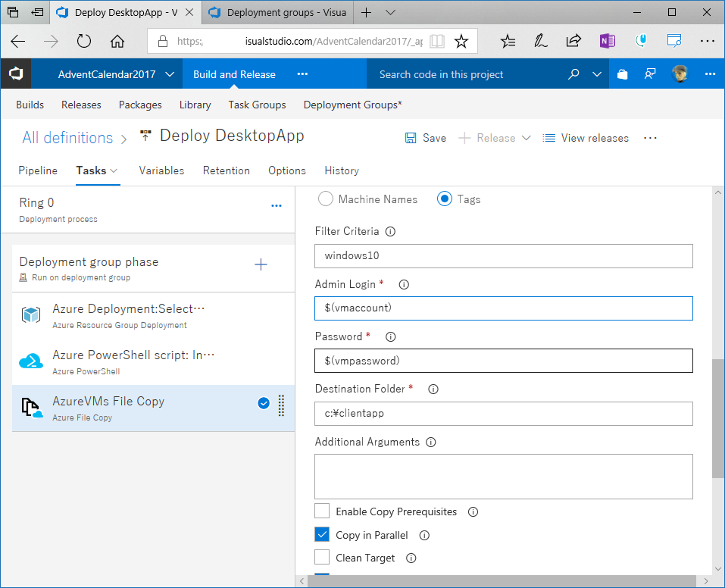This screenshot has height=588, width=725.
Task: Open the Options tab
Action: coord(286,170)
